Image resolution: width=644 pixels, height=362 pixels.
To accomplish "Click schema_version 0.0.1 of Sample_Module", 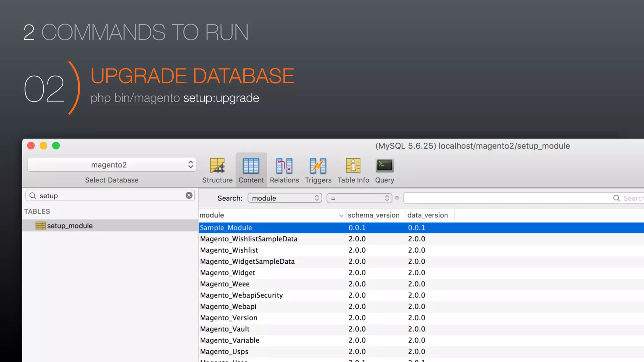I will [357, 228].
